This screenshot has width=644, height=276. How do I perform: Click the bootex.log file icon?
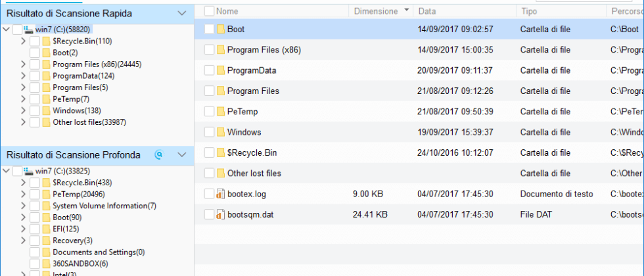[221, 194]
